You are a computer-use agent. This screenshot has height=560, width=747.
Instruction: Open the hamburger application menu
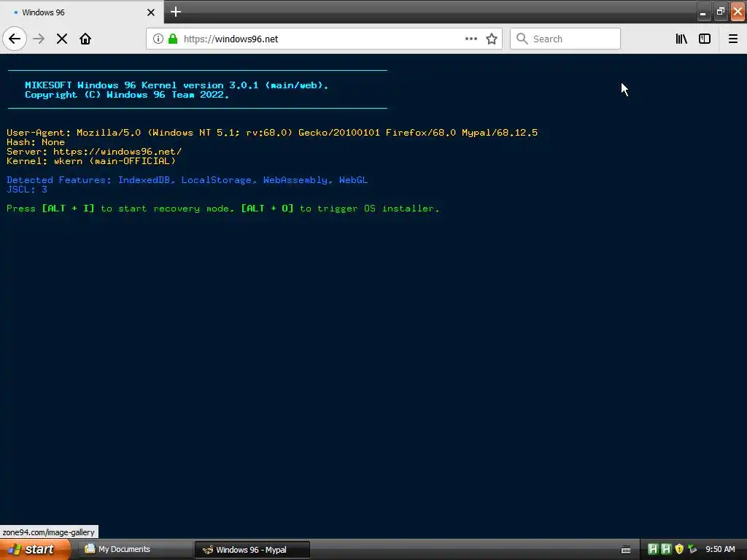733,39
